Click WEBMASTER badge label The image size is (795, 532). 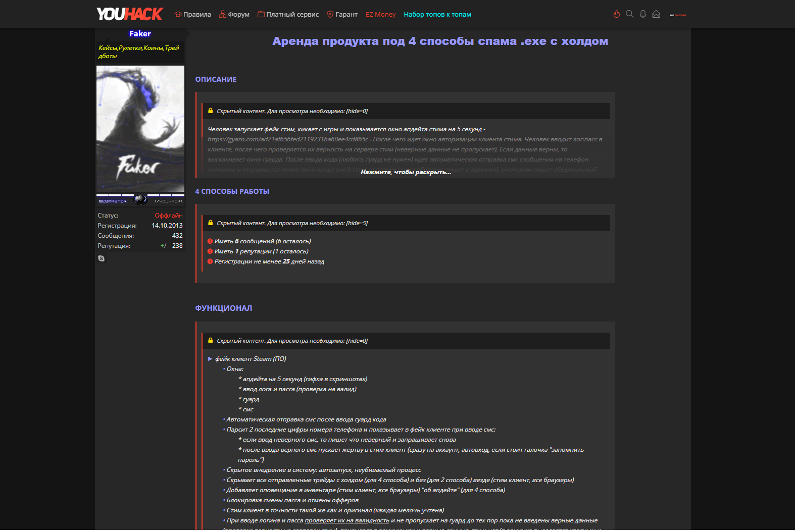point(113,201)
